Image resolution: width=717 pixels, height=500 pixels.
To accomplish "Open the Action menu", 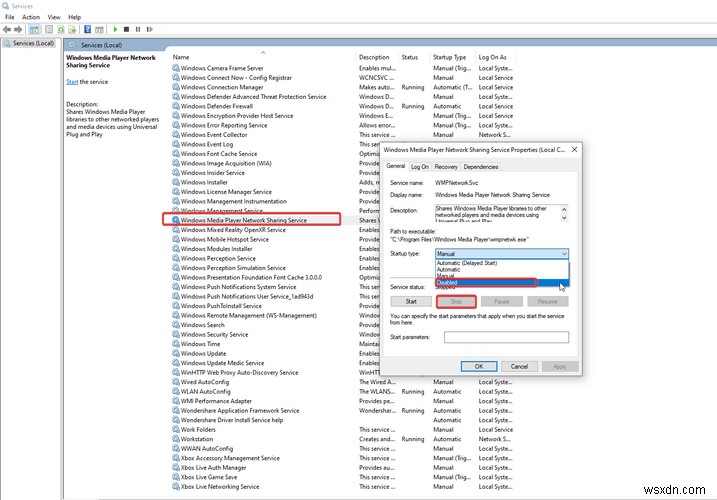I will point(31,17).
